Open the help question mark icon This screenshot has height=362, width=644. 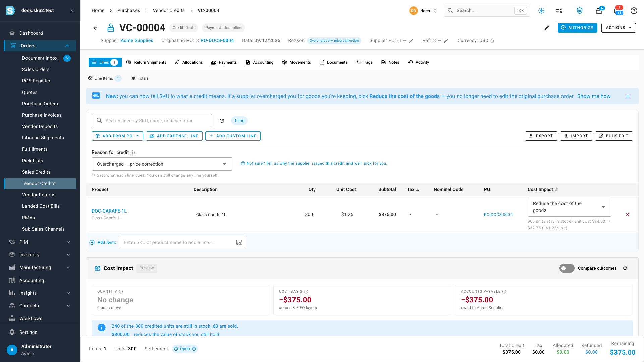point(634,11)
